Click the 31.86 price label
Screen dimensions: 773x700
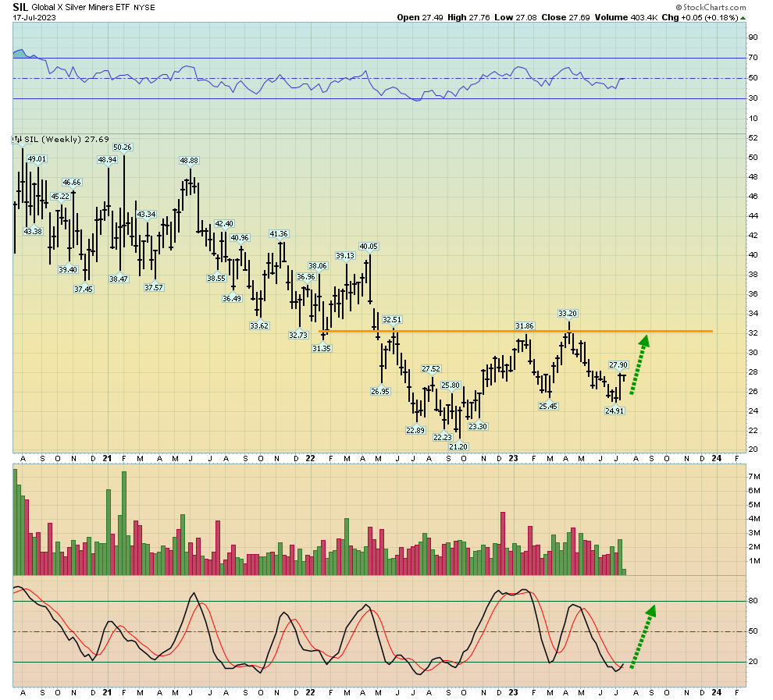click(525, 326)
